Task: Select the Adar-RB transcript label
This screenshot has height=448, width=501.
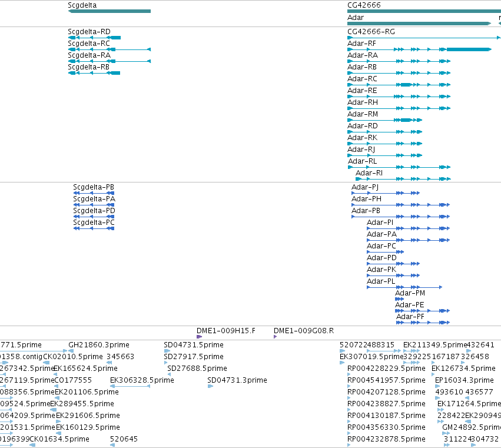Action: pos(361,67)
